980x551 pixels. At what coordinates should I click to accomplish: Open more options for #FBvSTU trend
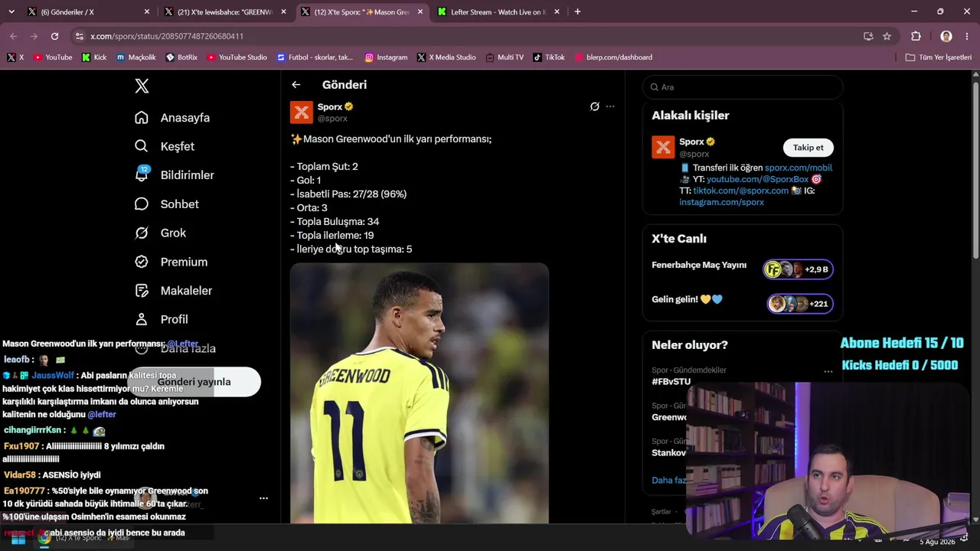(x=828, y=371)
